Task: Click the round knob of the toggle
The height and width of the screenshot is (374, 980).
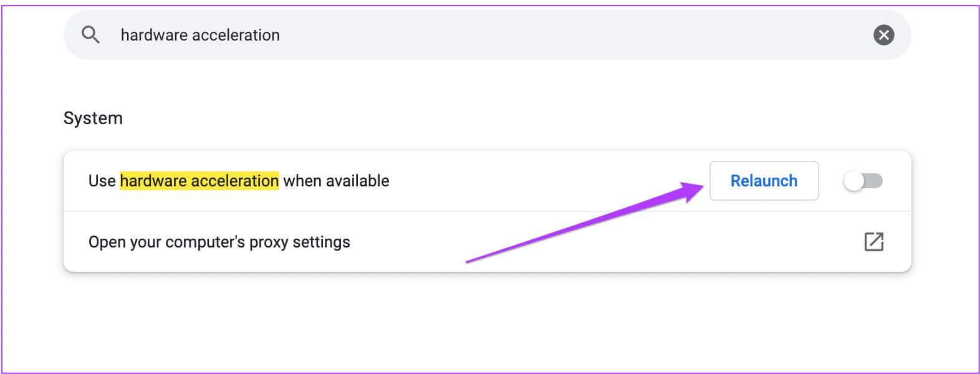Action: (854, 181)
